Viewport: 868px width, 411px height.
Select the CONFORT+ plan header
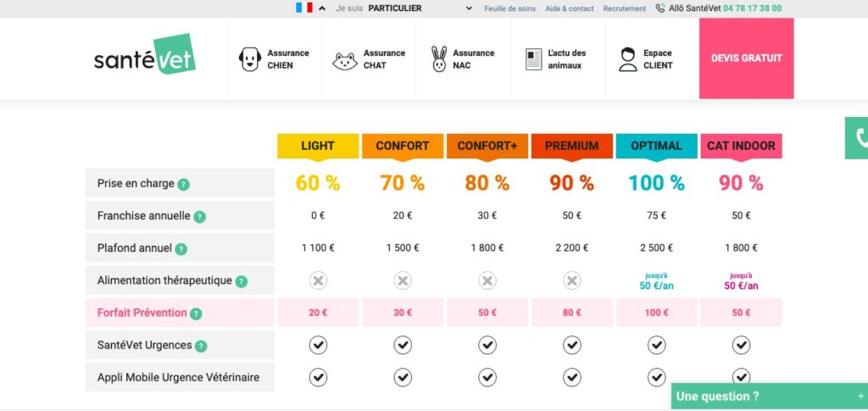point(487,146)
